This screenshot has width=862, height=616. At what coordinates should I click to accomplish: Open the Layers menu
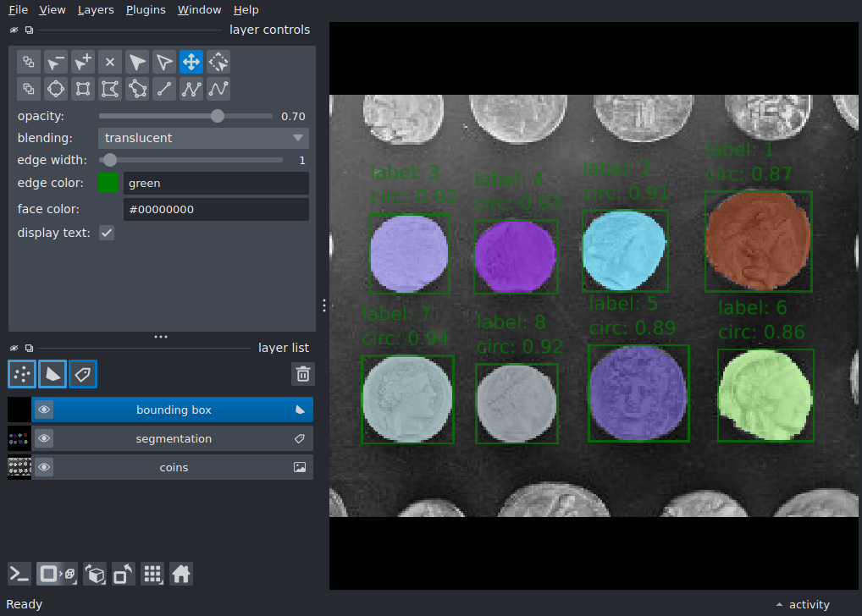point(96,10)
